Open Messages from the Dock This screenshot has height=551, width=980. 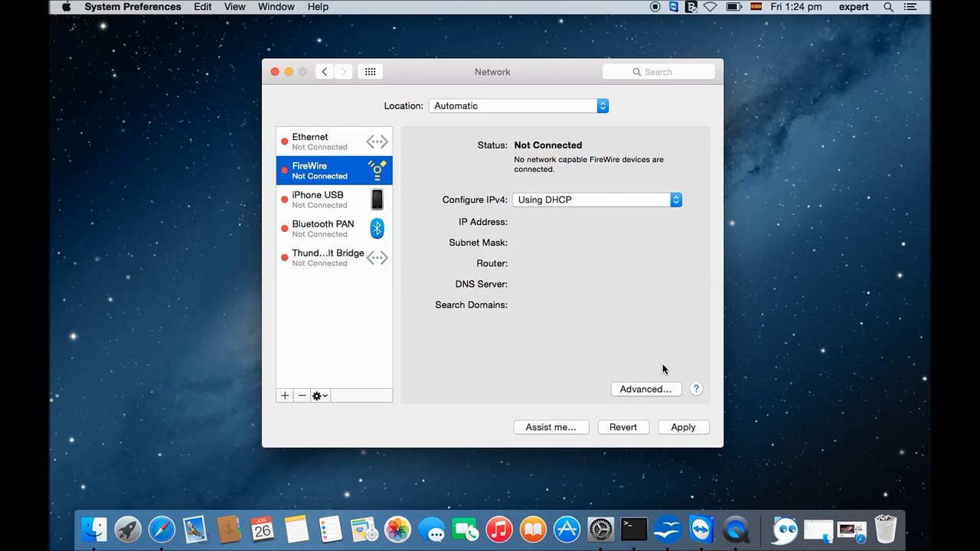tap(431, 529)
